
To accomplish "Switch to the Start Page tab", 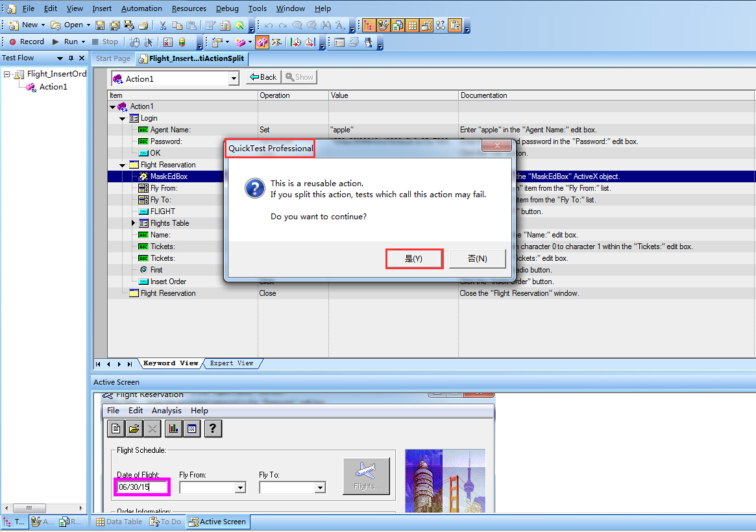I will click(x=113, y=58).
